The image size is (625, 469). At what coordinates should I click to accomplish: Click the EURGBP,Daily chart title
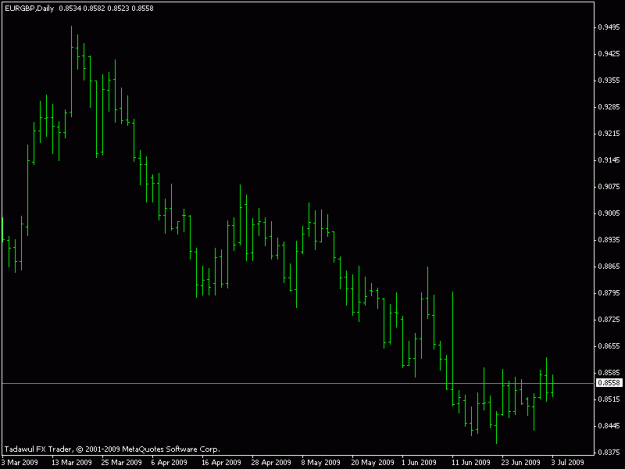coord(29,8)
